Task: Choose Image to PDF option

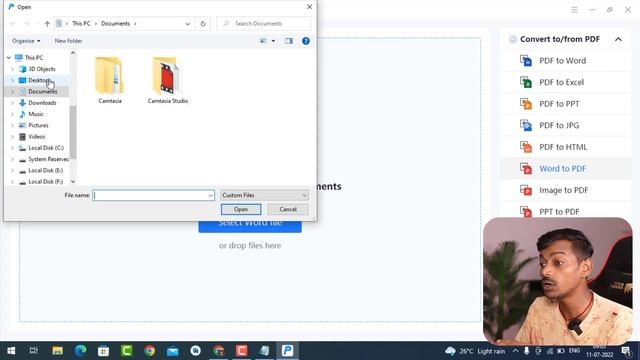Action: pyautogui.click(x=563, y=190)
